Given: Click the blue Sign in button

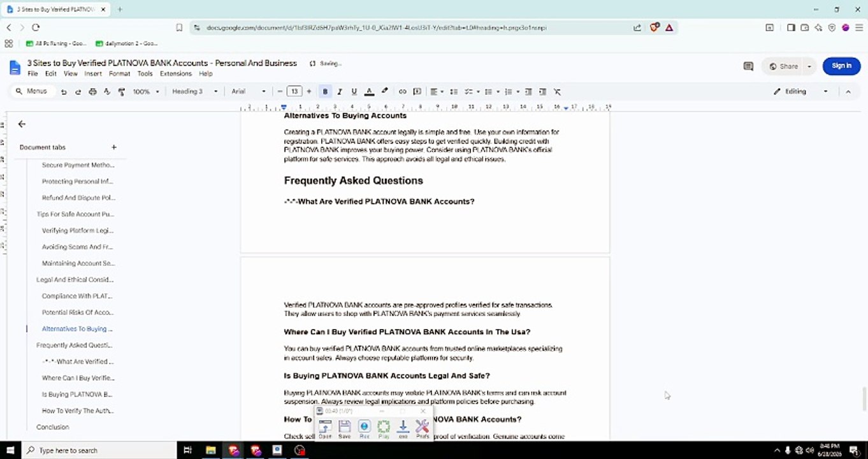Looking at the screenshot, I should coord(841,66).
